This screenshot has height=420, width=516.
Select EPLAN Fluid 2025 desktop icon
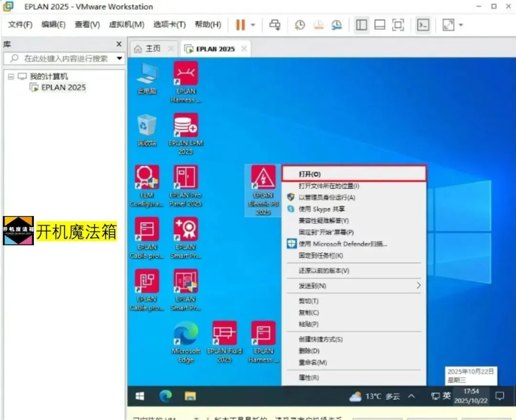tap(225, 342)
